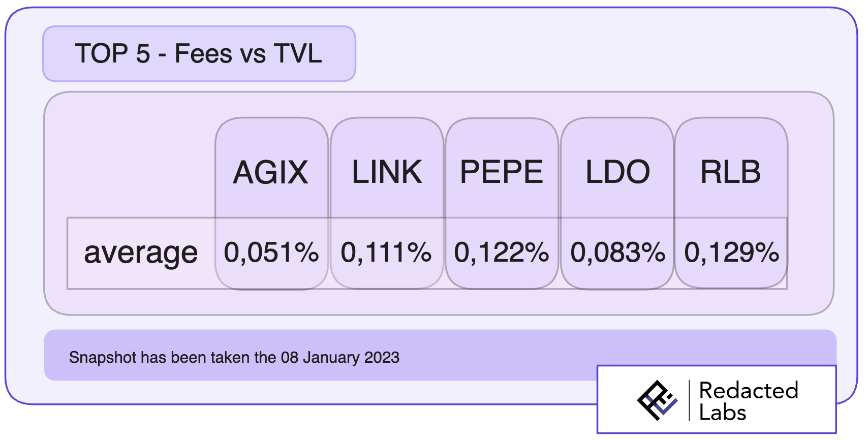The image size is (868, 440).
Task: Click the LINK average value 0,111%
Action: point(386,253)
